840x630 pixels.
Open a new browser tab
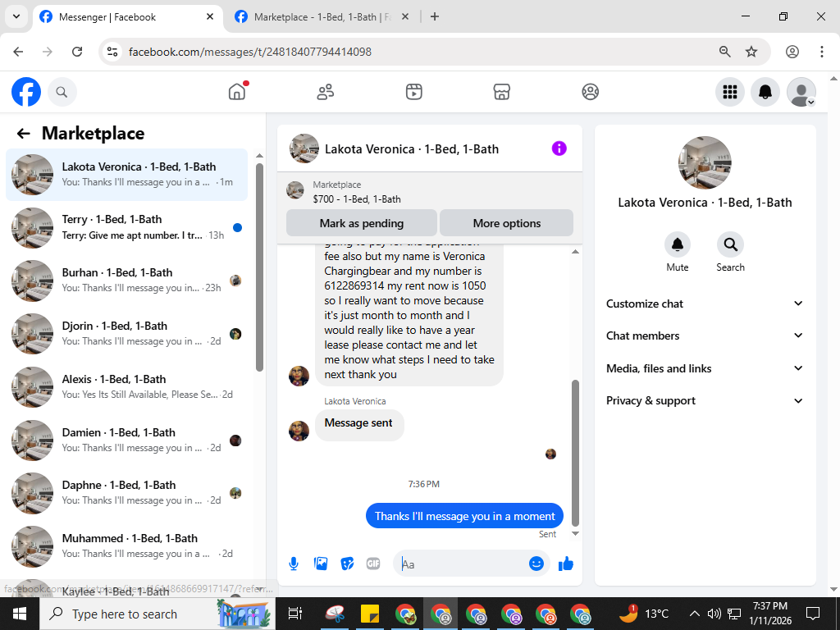(x=435, y=16)
